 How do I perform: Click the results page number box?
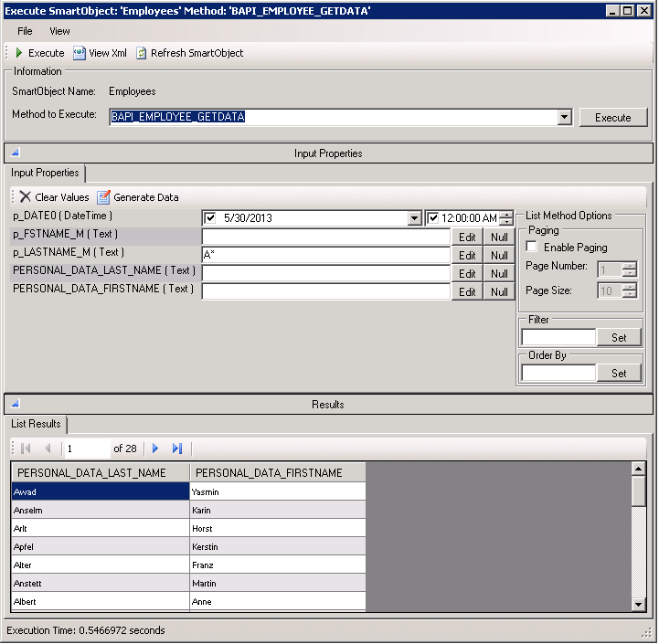pos(87,449)
